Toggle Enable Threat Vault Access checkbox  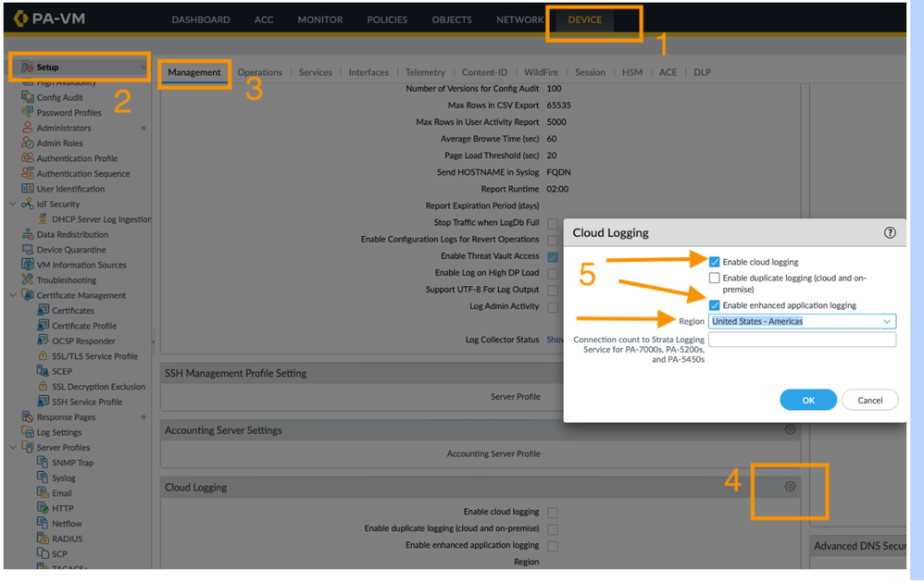552,256
